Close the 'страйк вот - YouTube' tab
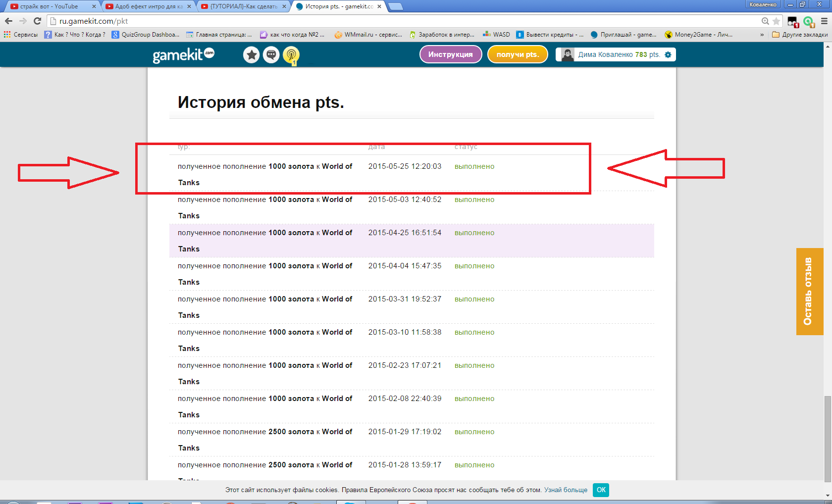Viewport: 832px width, 504px height. [94, 6]
